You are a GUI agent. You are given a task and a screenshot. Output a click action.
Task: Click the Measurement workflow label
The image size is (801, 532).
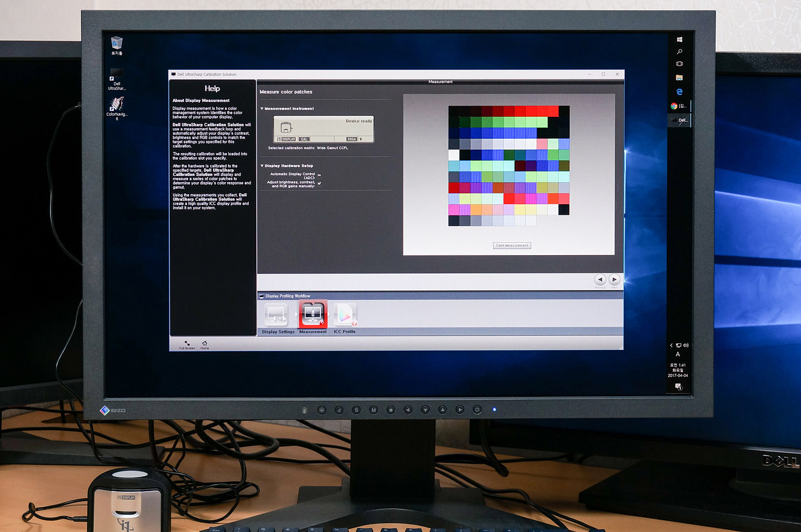click(x=313, y=332)
